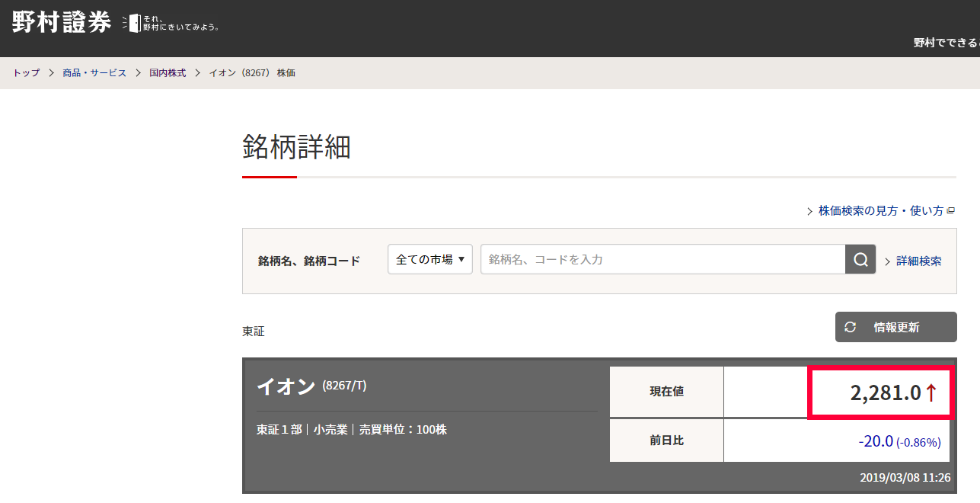
Task: Go to トップ in the breadcrumb
Action: pos(26,73)
